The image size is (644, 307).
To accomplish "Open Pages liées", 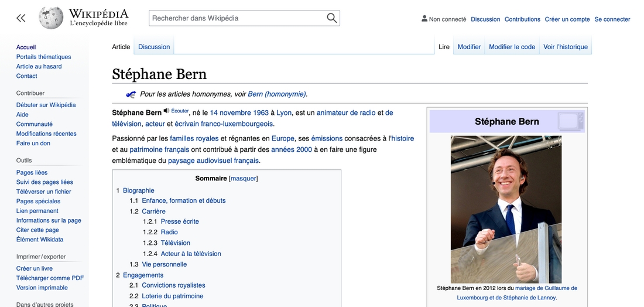I will click(x=32, y=173).
